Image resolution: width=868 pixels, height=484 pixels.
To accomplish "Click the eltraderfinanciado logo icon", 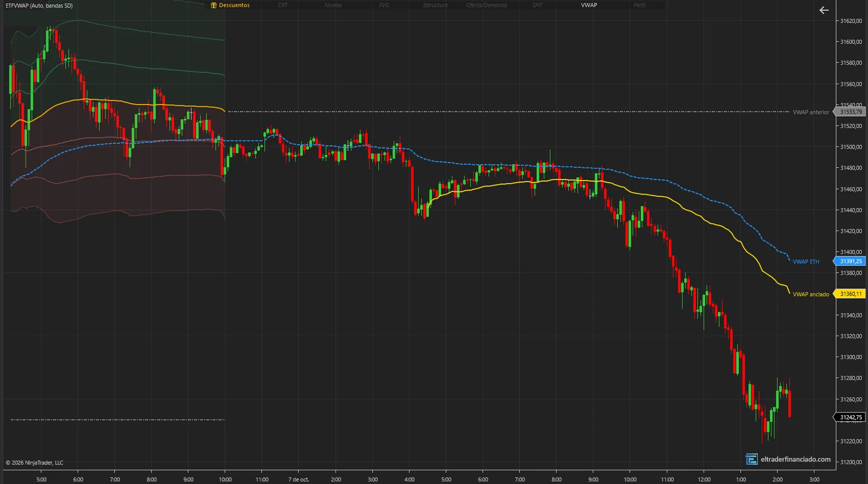I will [751, 459].
